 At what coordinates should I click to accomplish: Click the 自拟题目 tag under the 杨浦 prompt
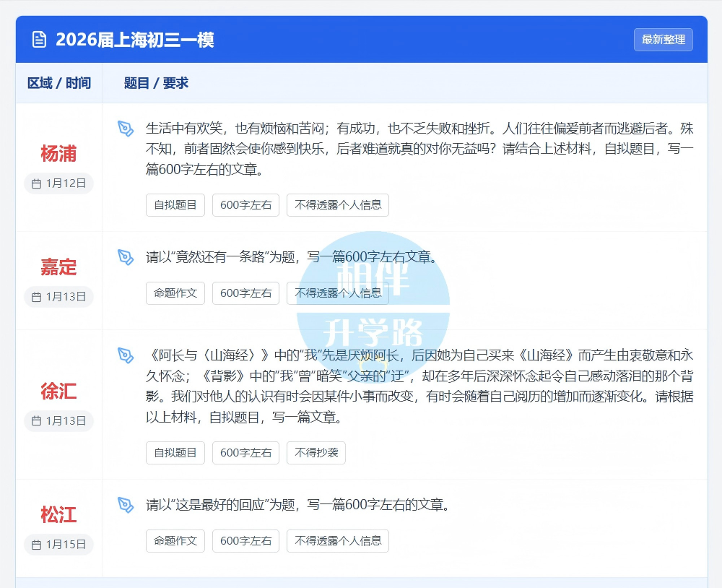175,205
